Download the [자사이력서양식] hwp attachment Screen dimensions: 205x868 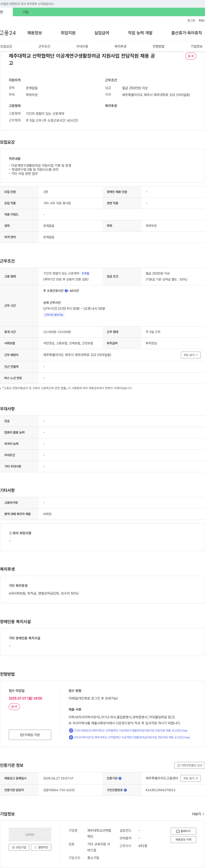[x=132, y=737]
